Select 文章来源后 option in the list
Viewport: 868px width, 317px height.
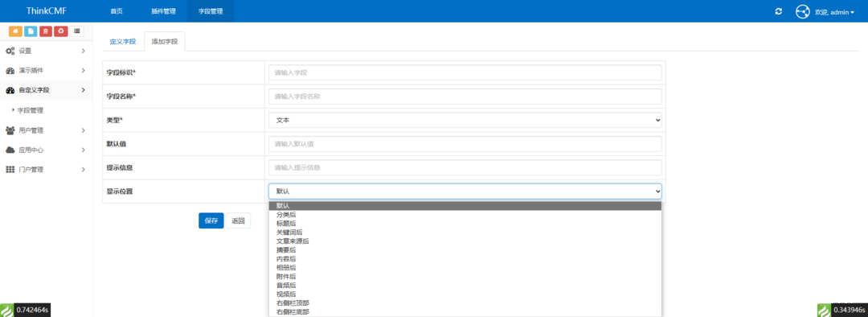(x=465, y=241)
